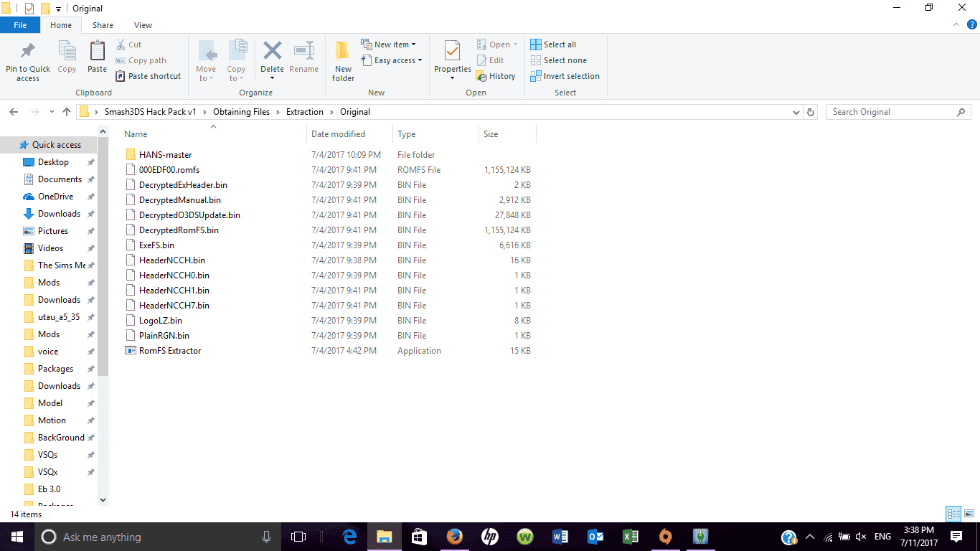Click Smash3DS Hack Pack v1 breadcrumb

tap(150, 112)
